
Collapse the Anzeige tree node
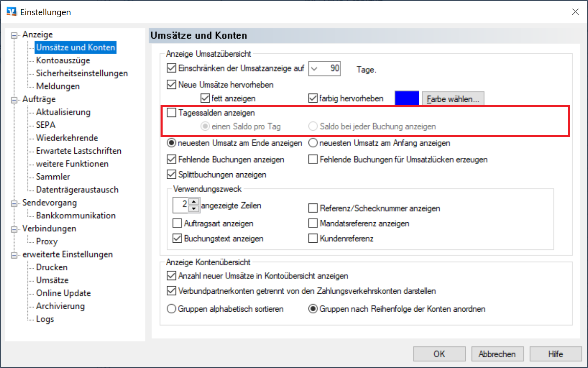coord(14,35)
